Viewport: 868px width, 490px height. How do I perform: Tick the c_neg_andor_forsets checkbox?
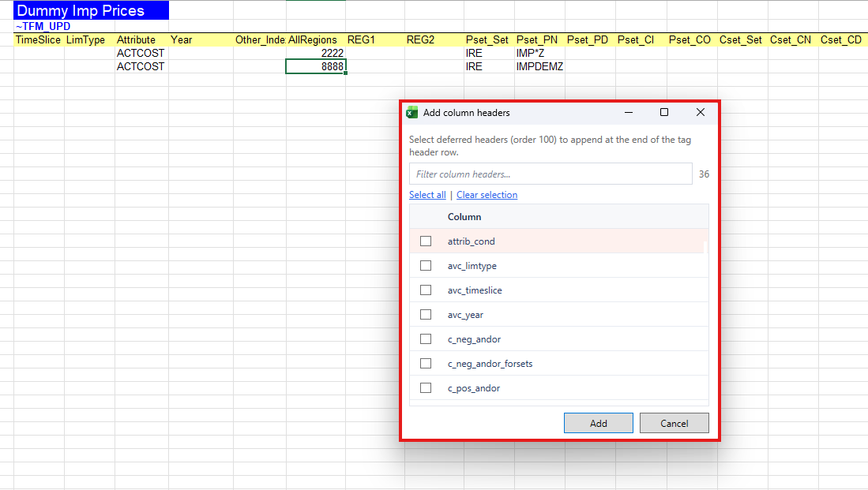point(426,363)
